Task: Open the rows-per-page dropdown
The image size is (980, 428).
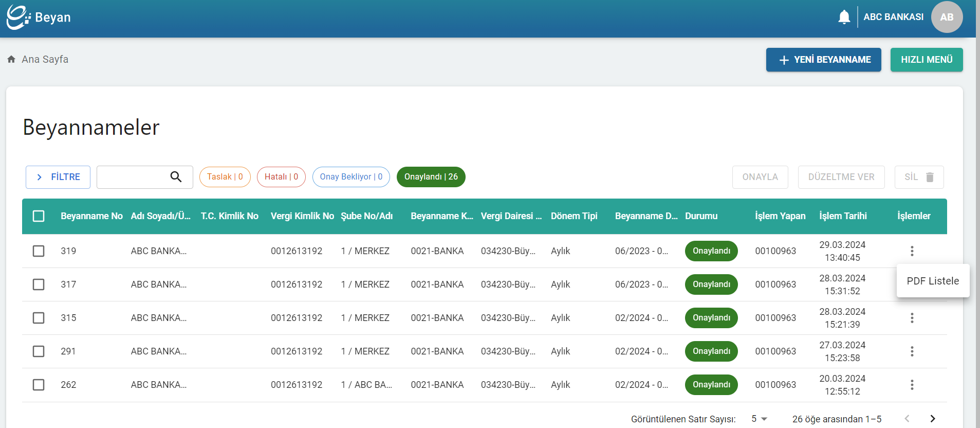Action: [x=759, y=419]
